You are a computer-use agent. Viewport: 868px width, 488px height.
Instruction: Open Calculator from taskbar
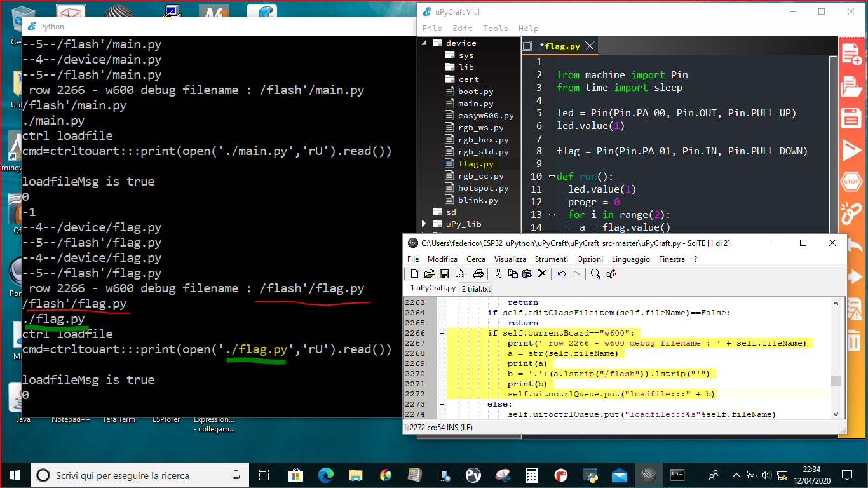(x=532, y=475)
